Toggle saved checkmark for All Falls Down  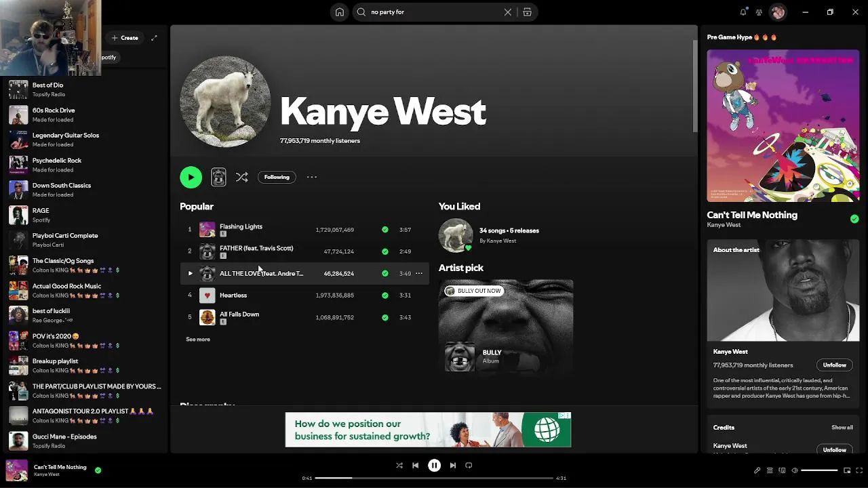(385, 317)
